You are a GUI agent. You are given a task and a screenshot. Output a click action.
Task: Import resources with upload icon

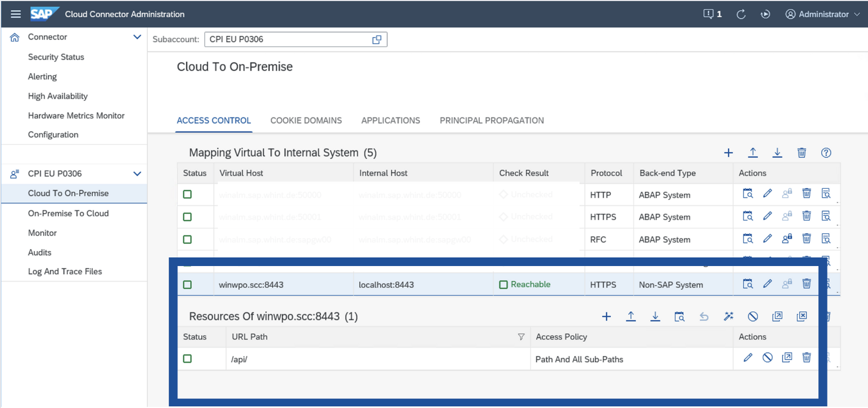(631, 317)
